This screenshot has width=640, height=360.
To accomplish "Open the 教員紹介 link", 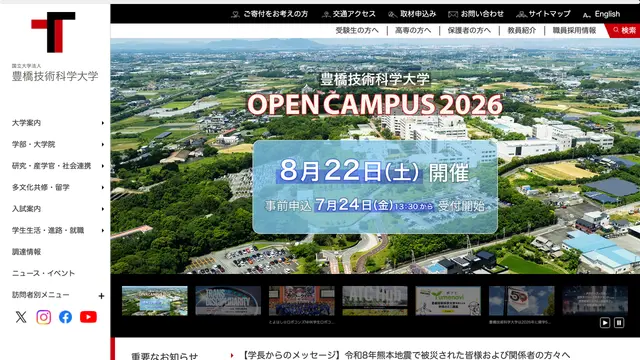I will (x=522, y=30).
